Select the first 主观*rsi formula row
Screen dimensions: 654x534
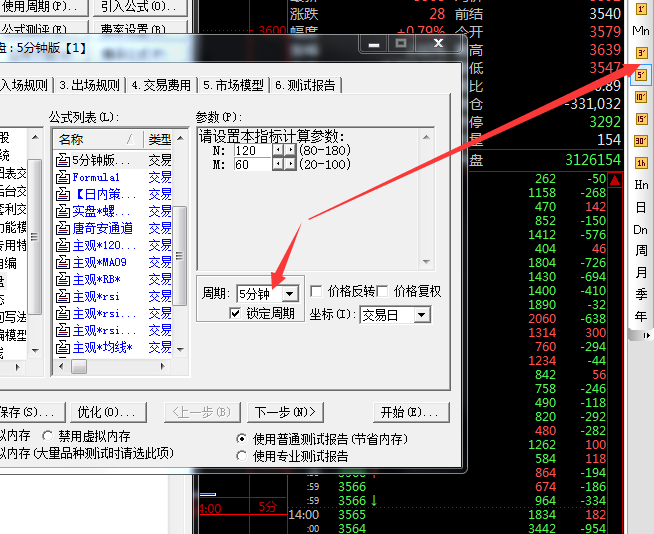tap(113, 296)
